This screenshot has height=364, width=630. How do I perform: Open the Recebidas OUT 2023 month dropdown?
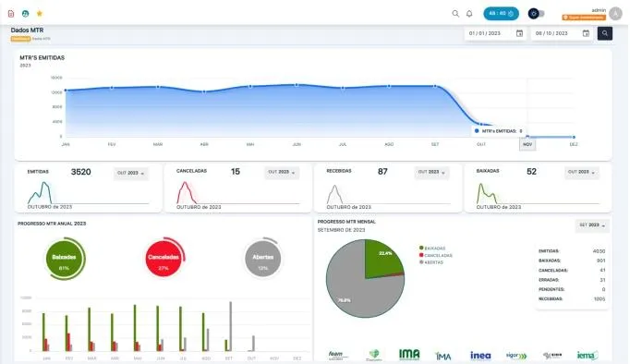point(431,172)
